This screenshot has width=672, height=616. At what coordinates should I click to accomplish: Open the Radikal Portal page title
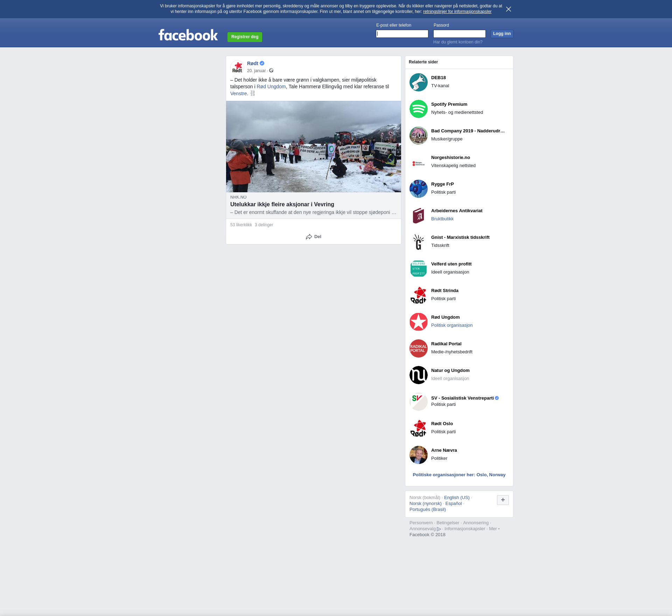(446, 344)
